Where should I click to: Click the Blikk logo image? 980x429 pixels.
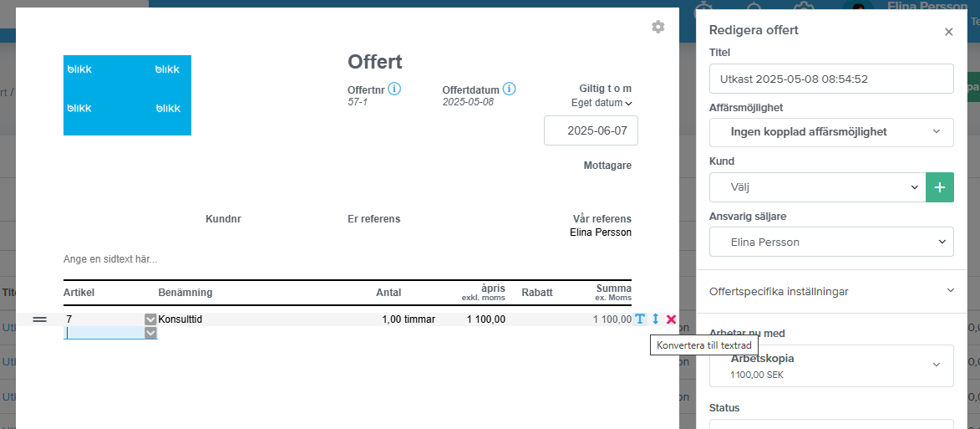coord(127,95)
